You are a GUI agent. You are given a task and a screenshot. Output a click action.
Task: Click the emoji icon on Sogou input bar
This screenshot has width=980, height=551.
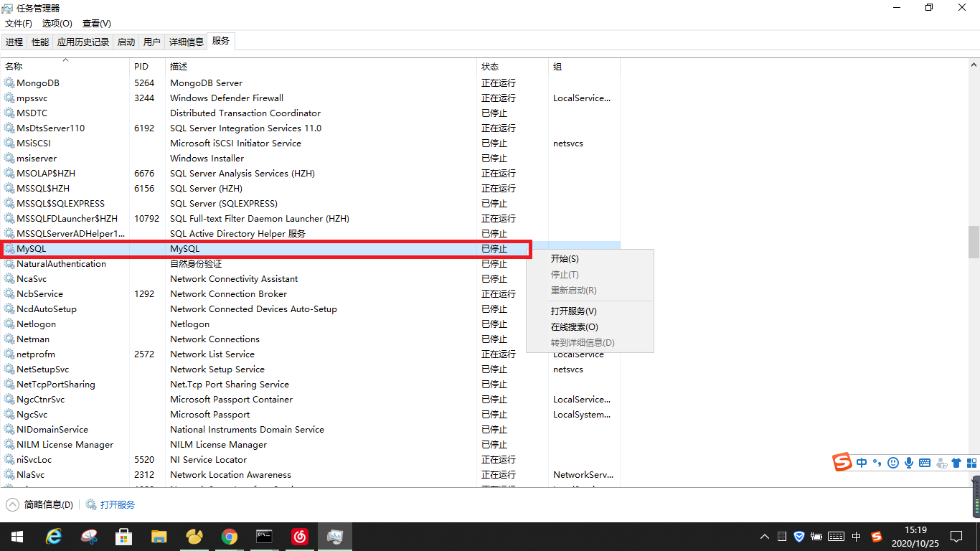[x=892, y=462]
